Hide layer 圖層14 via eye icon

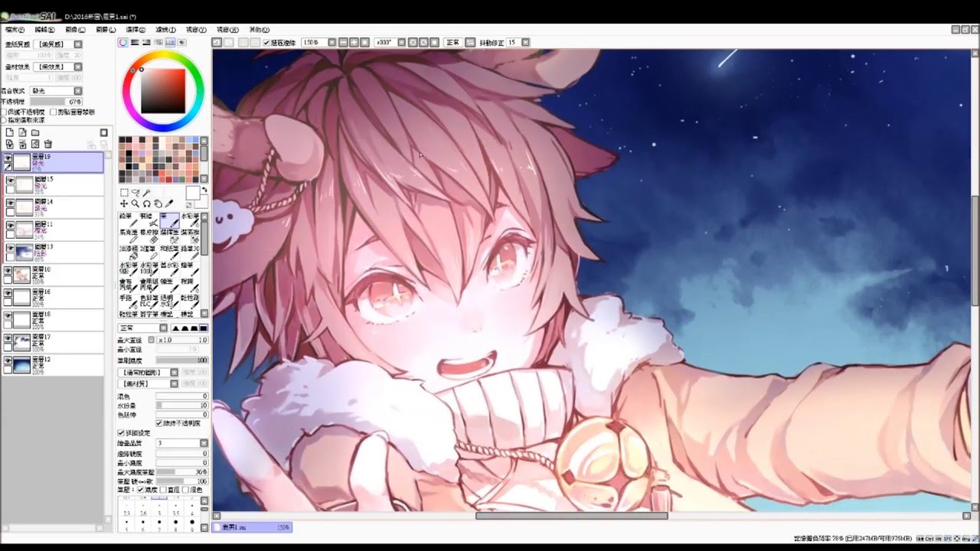click(x=11, y=203)
